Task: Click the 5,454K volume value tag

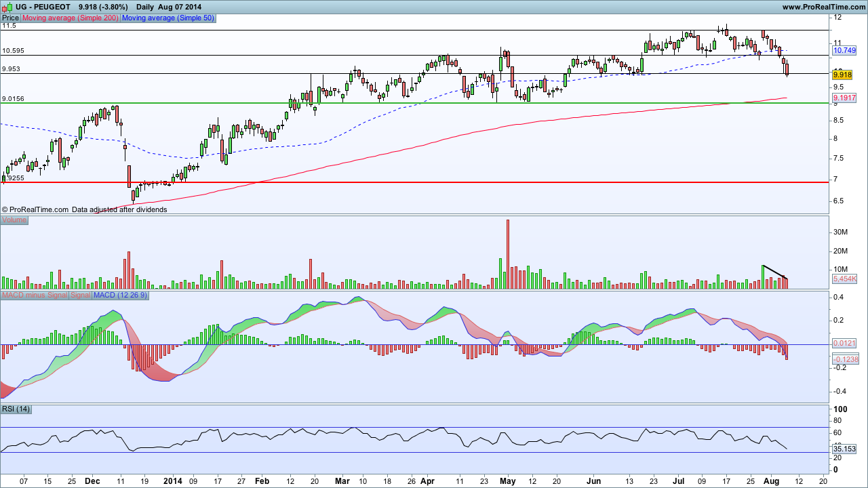Action: [844, 279]
